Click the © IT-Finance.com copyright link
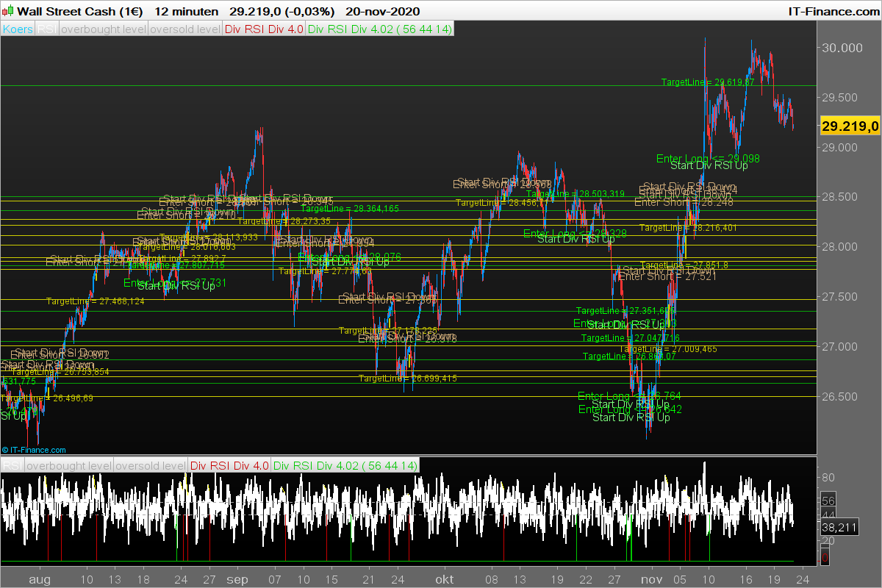The image size is (882, 588). [x=34, y=450]
